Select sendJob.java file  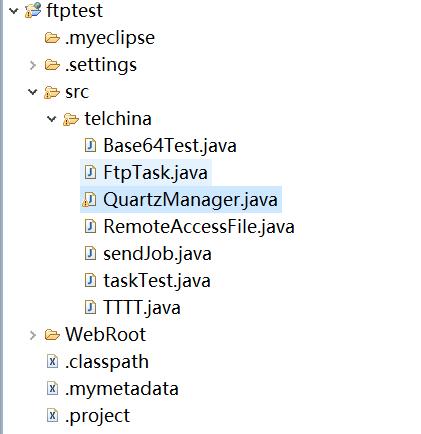click(x=148, y=254)
